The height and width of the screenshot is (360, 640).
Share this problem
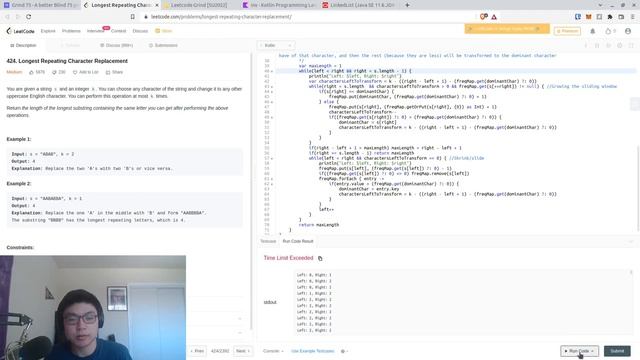(x=114, y=72)
